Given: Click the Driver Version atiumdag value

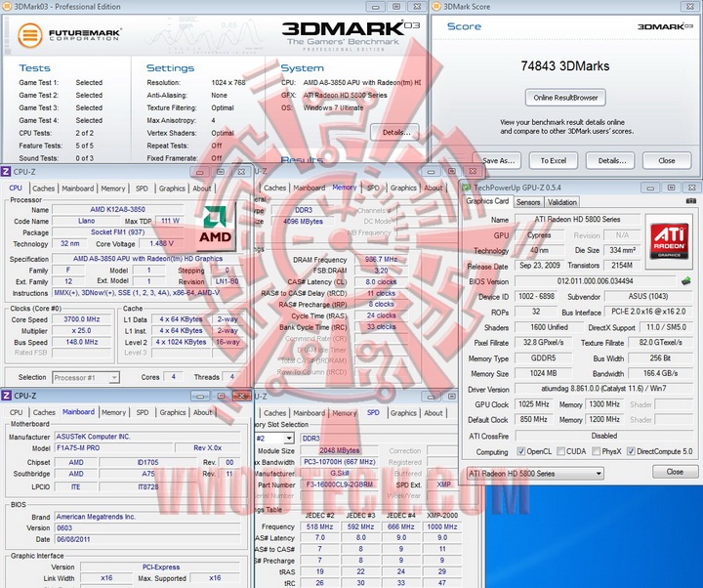Looking at the screenshot, I should (604, 389).
